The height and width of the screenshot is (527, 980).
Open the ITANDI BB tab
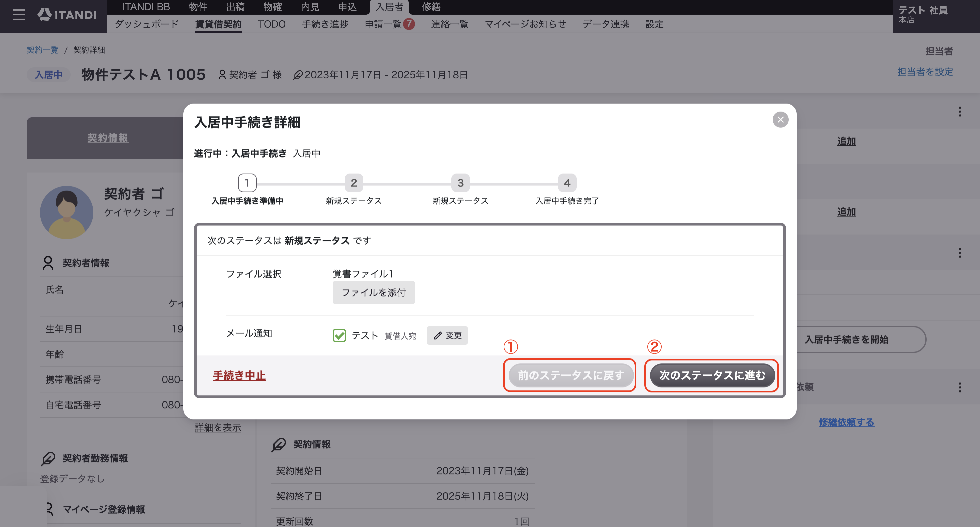146,7
